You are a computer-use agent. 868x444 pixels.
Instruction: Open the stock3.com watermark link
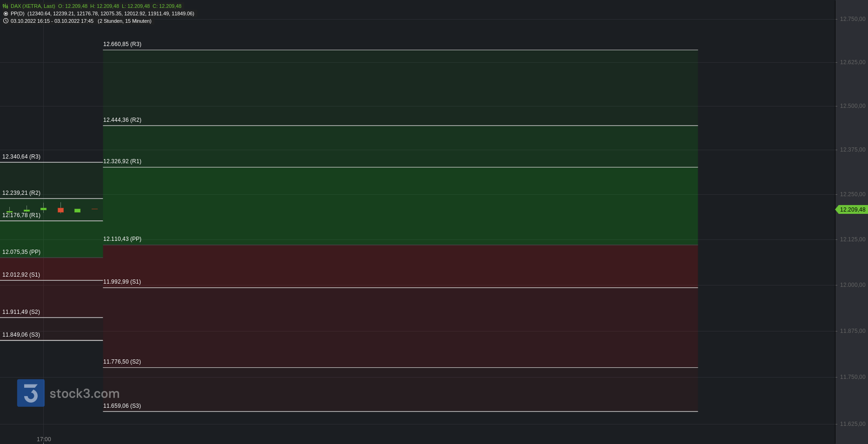pos(84,394)
